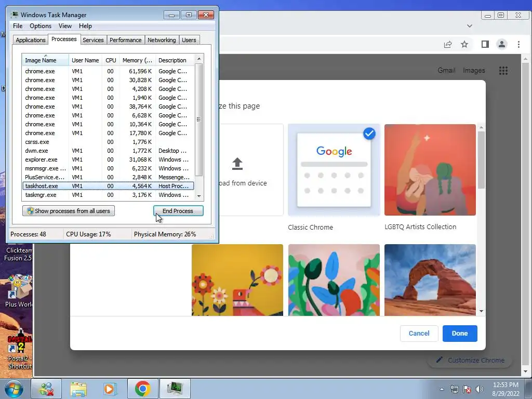Click End Process button
This screenshot has width=532, height=399.
[x=178, y=211]
